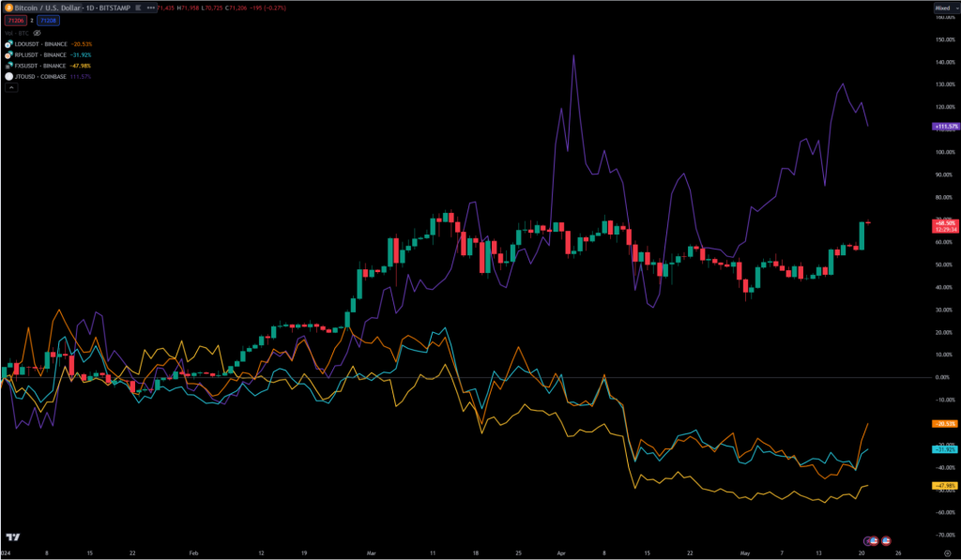Click the yellow -47.98% price scale label

946,486
